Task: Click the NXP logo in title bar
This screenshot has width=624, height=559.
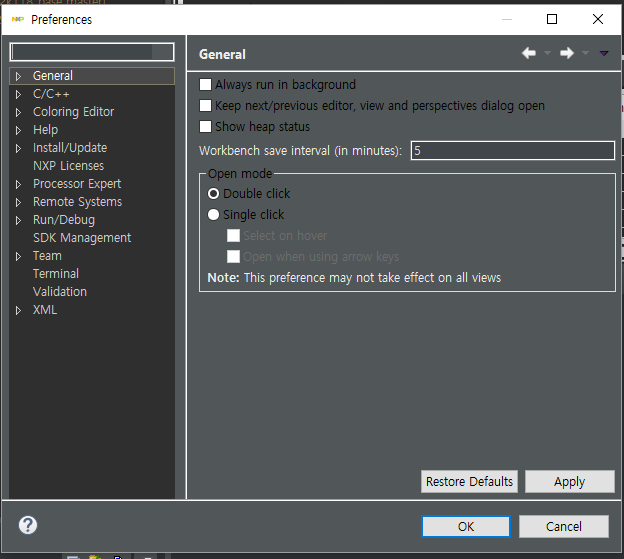Action: 18,19
